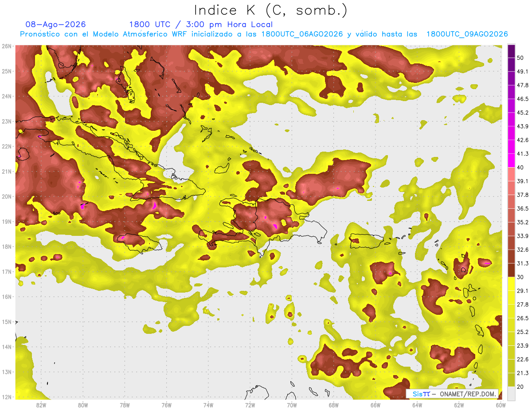532x411 pixels.
Task: Click the "66W" longitude label
Action: point(376,405)
